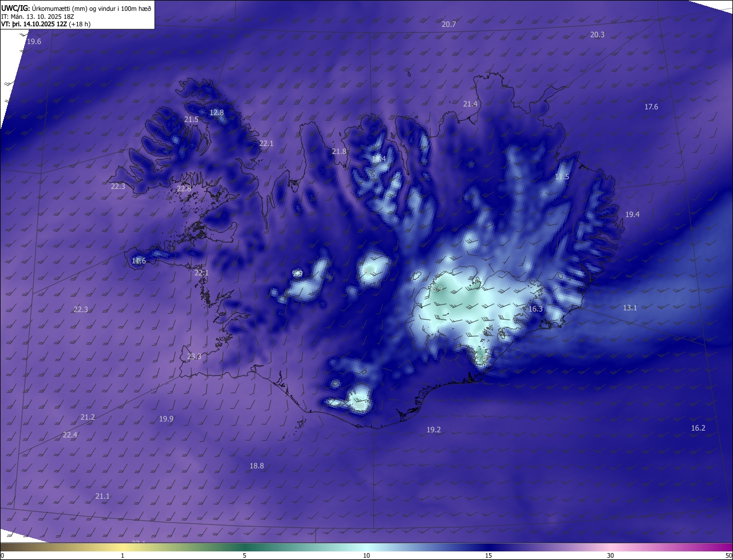Click the map value 21.5
This screenshot has width=733, height=560.
pyautogui.click(x=191, y=120)
